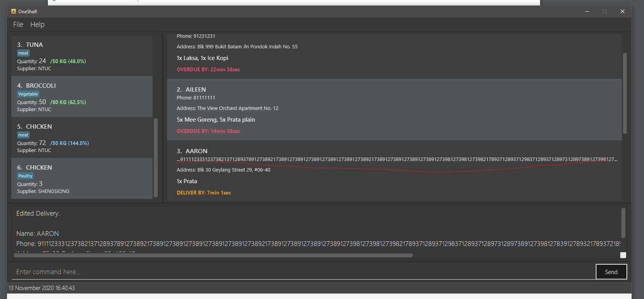Click the meat tag under TUNA
644x299 pixels.
point(23,53)
